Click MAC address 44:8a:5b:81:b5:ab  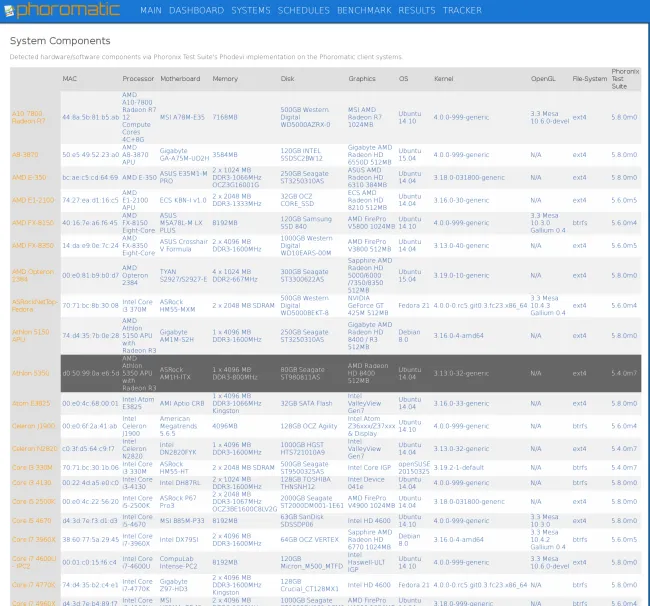point(91,117)
